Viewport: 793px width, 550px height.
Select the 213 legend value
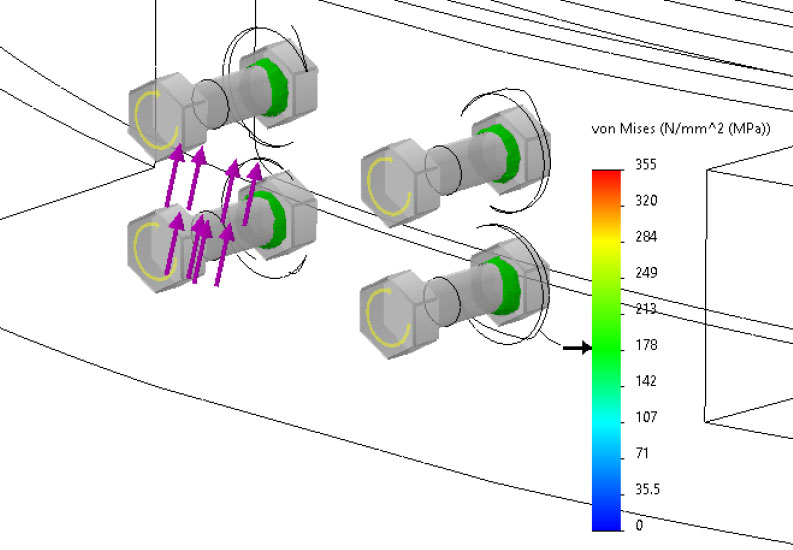click(646, 309)
